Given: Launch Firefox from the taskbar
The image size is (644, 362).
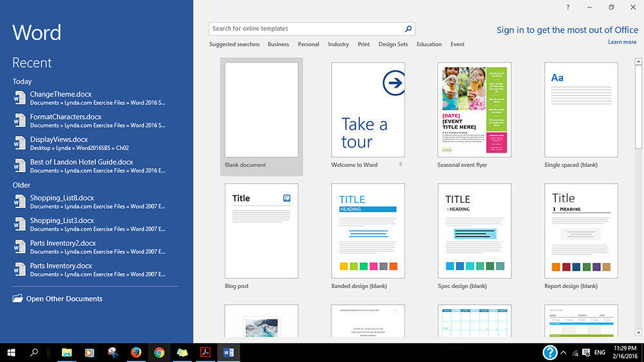Looking at the screenshot, I should point(136,352).
